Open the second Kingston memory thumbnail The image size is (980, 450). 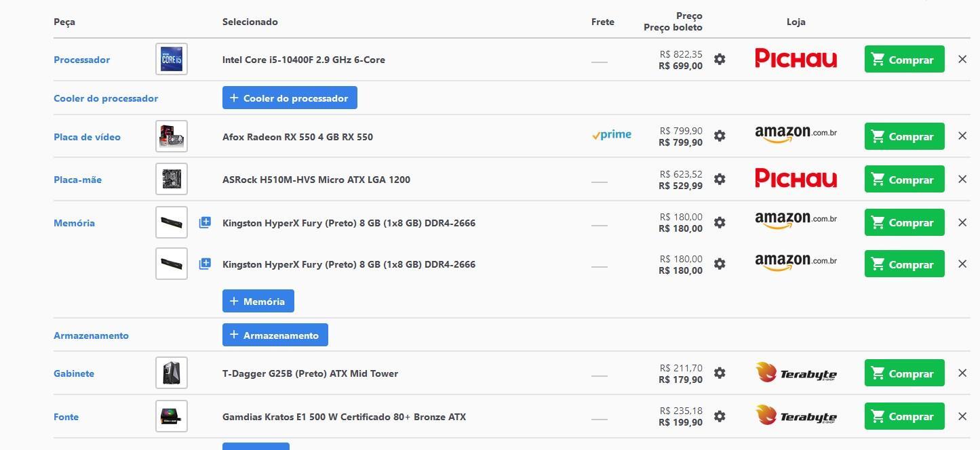pos(172,264)
